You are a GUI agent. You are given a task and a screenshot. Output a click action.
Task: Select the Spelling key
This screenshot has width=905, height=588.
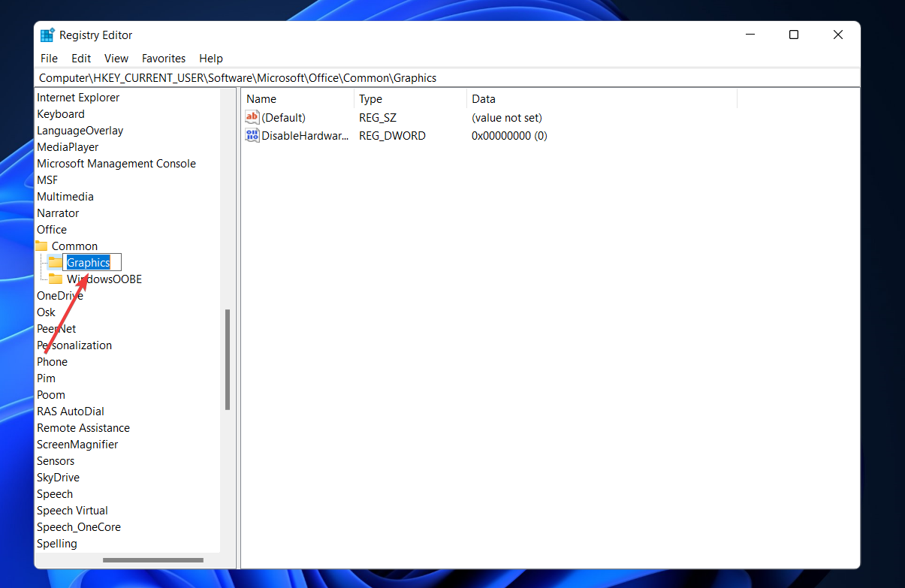[x=57, y=544]
